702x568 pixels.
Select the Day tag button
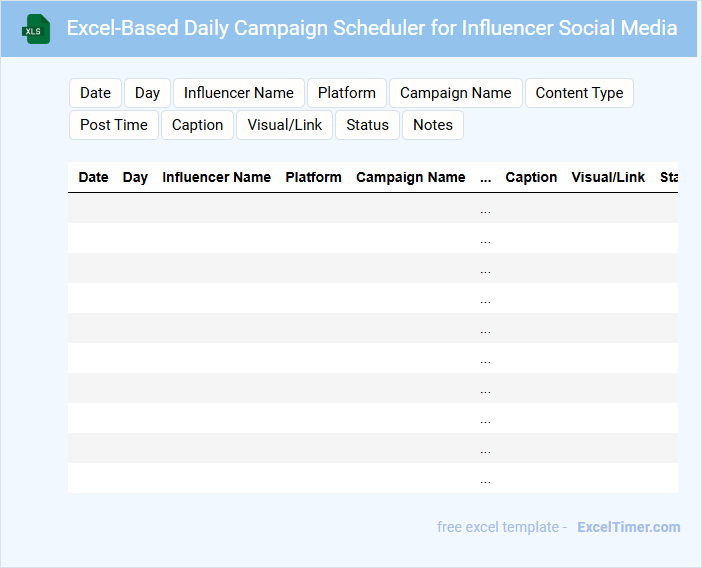click(x=147, y=93)
